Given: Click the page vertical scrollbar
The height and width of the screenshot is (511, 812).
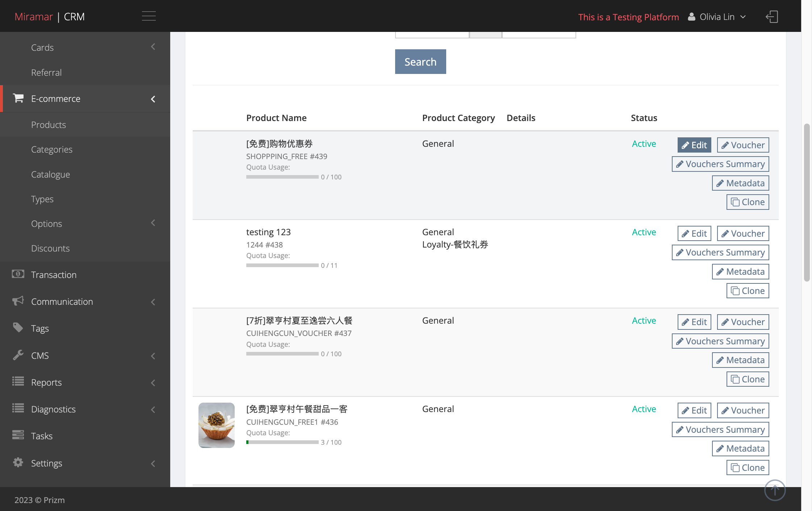Looking at the screenshot, I should 807,202.
